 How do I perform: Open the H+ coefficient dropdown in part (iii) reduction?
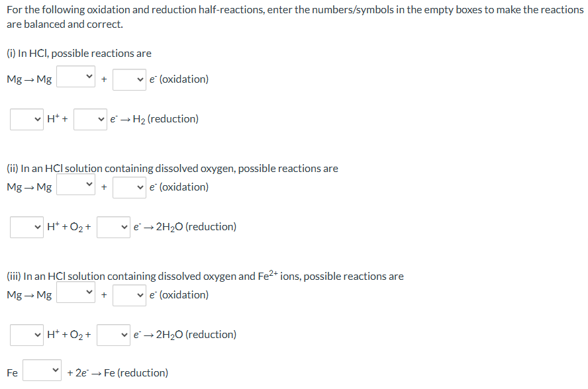(26, 334)
